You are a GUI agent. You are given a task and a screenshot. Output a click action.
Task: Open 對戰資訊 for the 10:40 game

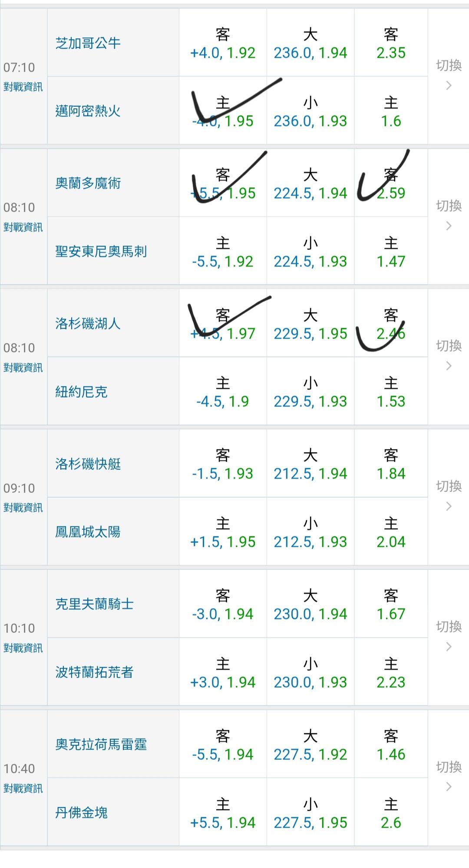click(x=23, y=788)
